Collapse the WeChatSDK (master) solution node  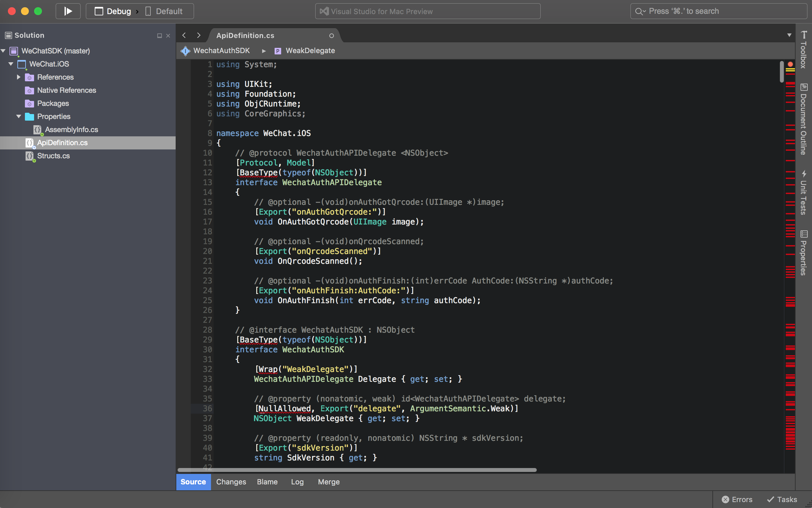click(3, 51)
